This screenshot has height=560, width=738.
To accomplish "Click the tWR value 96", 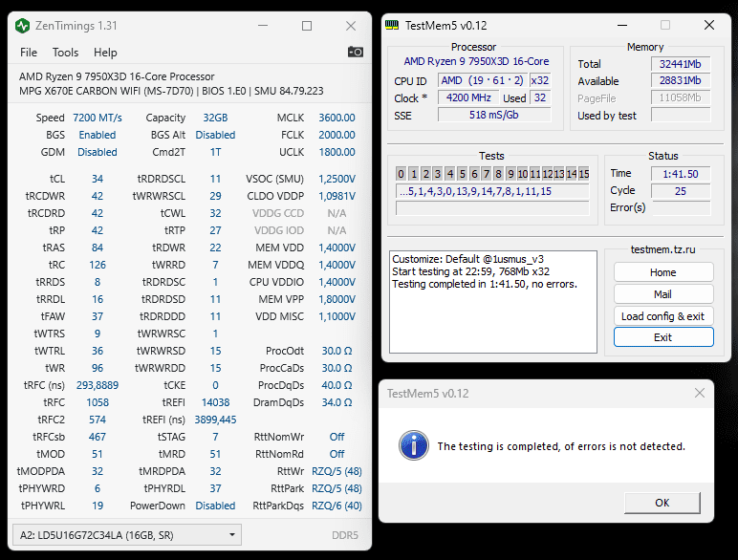I will (98, 368).
